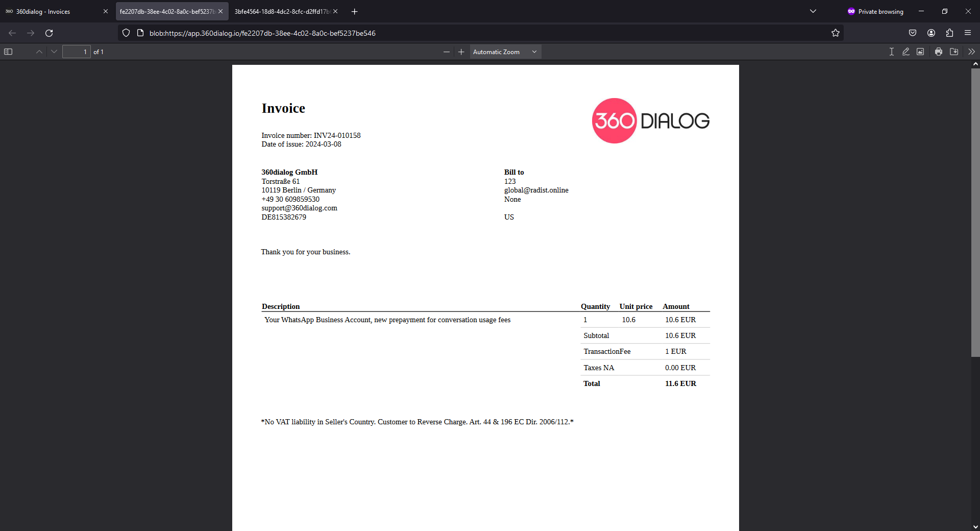This screenshot has width=980, height=531.
Task: Open the Automatic Zoom dropdown
Action: pos(505,52)
